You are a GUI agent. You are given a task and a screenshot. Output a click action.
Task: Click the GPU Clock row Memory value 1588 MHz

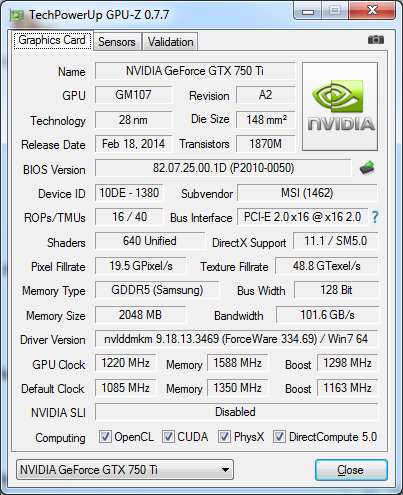(x=238, y=363)
